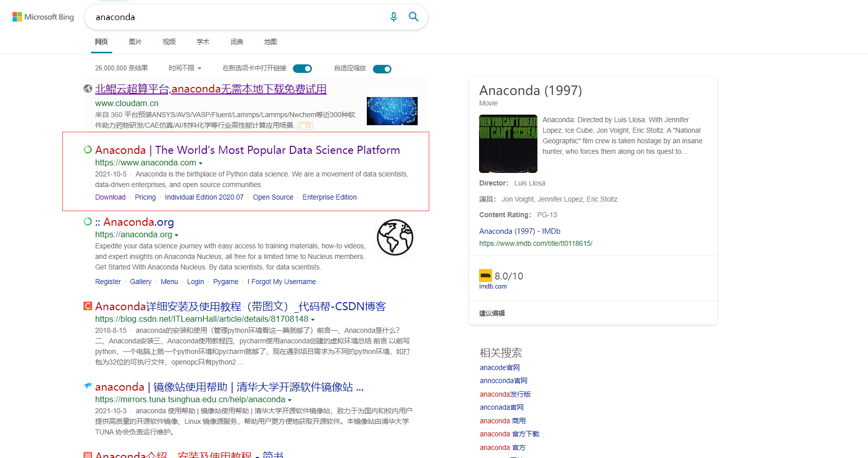This screenshot has width=868, height=458.
Task: Open related search anaconda发行版
Action: [x=505, y=394]
